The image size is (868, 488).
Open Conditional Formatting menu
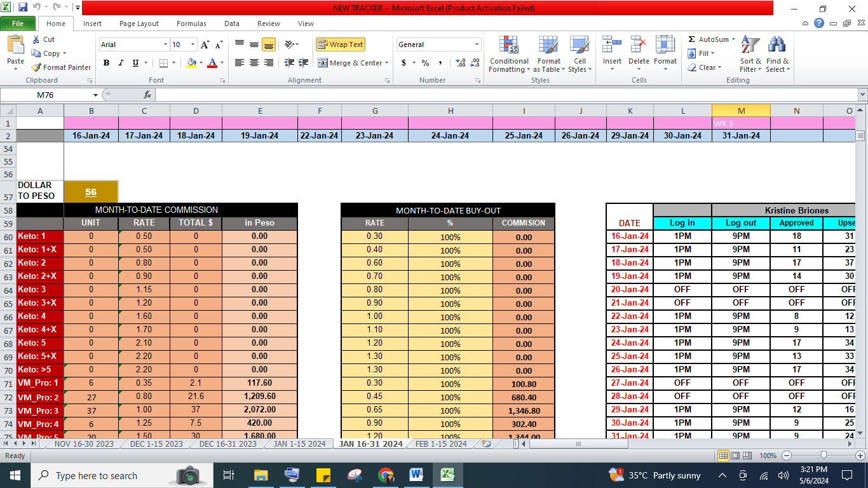[509, 55]
